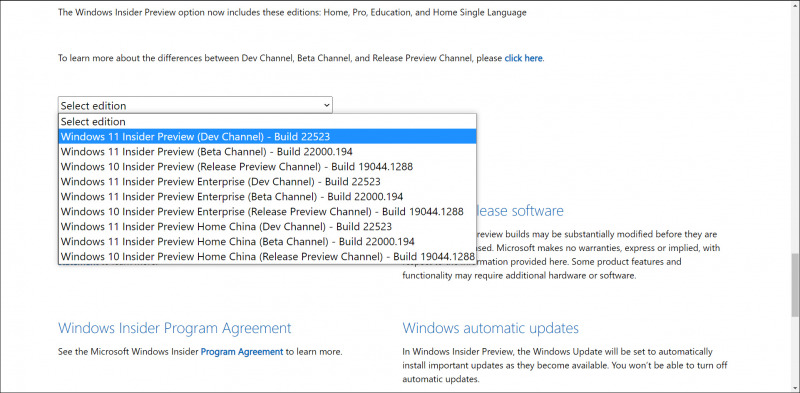This screenshot has width=800, height=393.
Task: Select Windows 11 Insider Preview (Beta Channel) Build 22000.194
Action: 267,152
